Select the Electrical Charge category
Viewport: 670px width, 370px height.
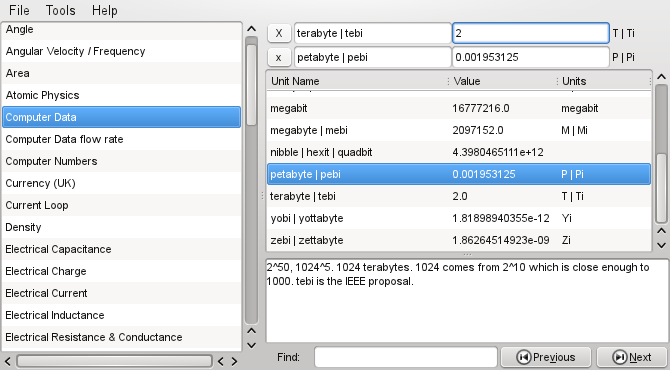point(121,271)
